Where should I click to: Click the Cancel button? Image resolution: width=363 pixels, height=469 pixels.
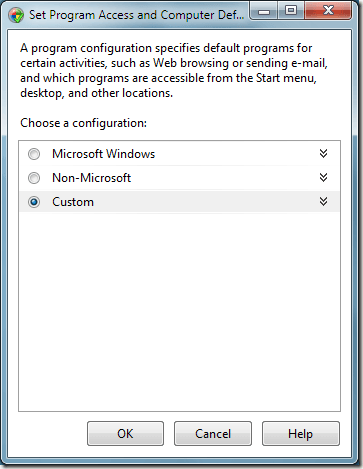click(x=213, y=434)
